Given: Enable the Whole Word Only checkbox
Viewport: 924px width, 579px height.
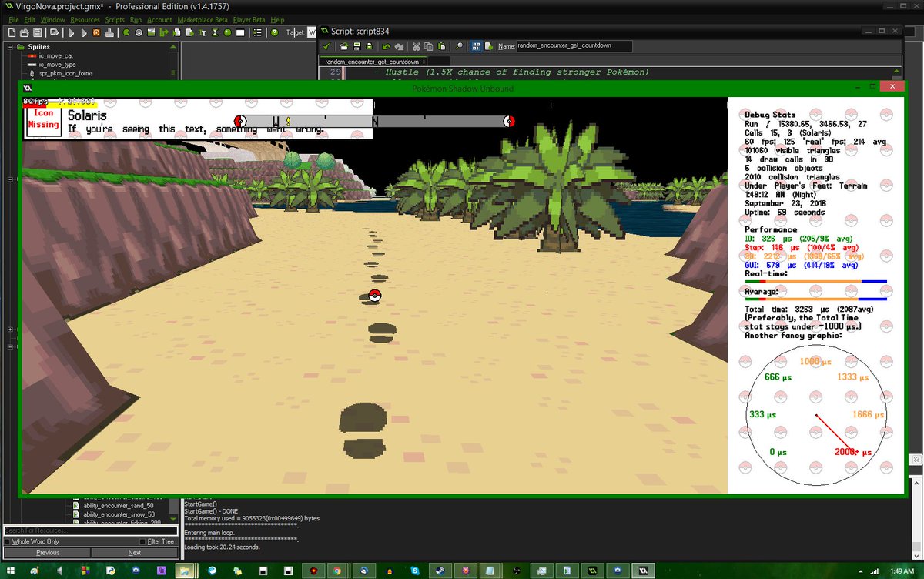Looking at the screenshot, I should pos(8,542).
